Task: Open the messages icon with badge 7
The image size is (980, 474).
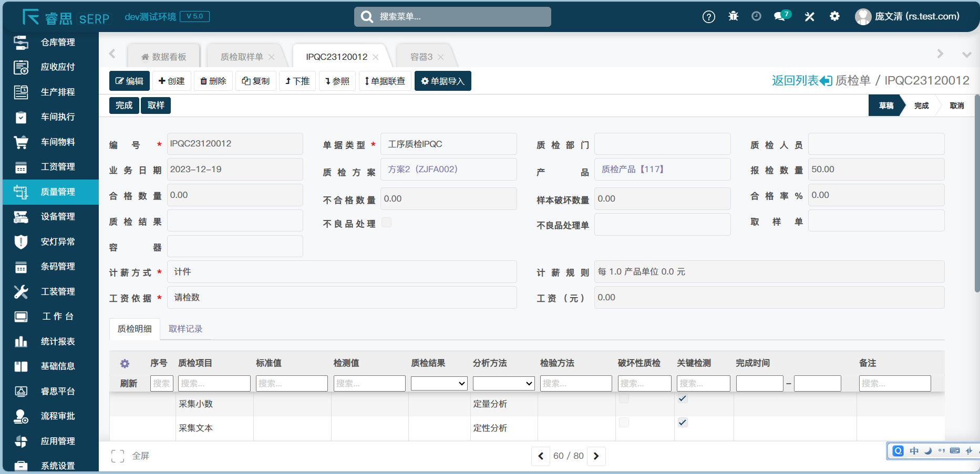Action: (781, 16)
